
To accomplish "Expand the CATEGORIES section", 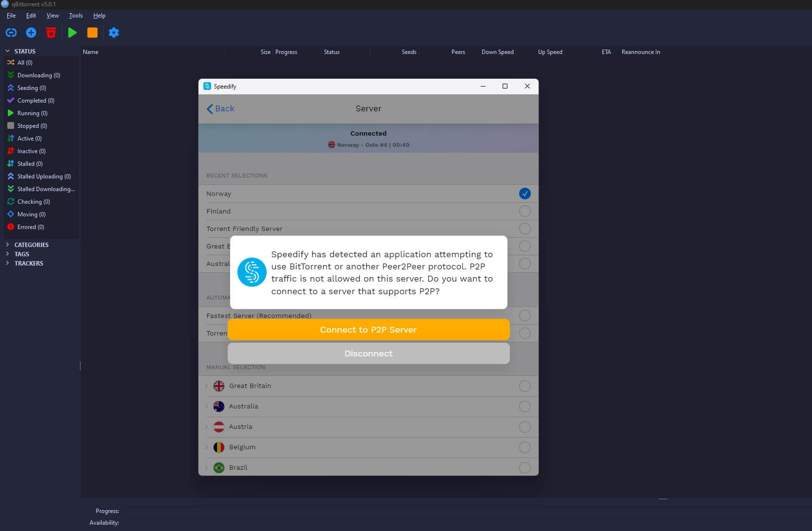I will (x=7, y=245).
